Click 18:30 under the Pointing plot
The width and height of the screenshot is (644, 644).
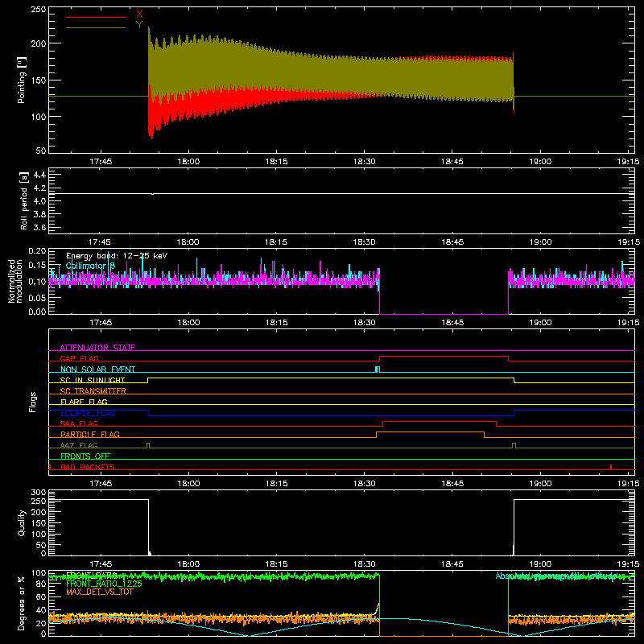pos(365,162)
